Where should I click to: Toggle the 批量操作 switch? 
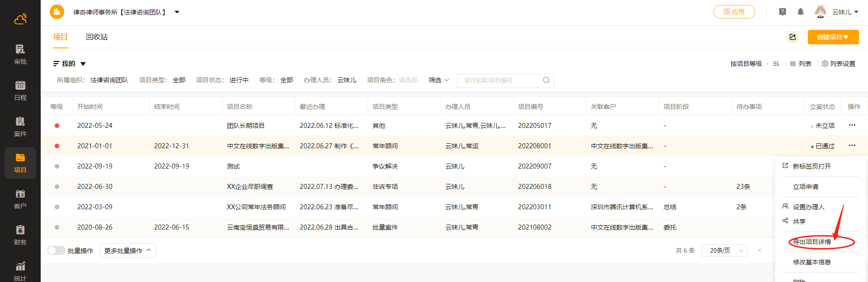click(56, 250)
